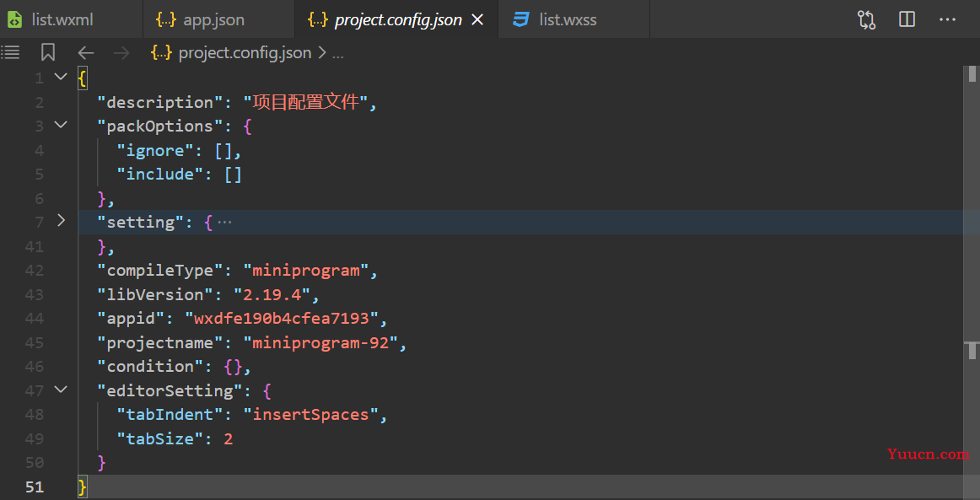Click the "description" key text
This screenshot has height=500, width=980.
coord(160,102)
